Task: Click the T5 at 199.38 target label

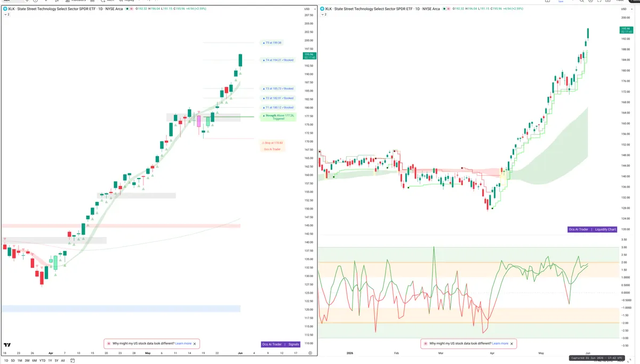Action: pos(273,43)
